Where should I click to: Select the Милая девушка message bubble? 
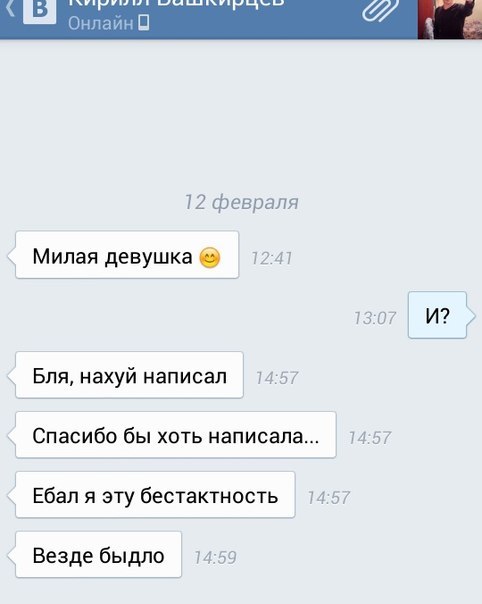coord(127,255)
